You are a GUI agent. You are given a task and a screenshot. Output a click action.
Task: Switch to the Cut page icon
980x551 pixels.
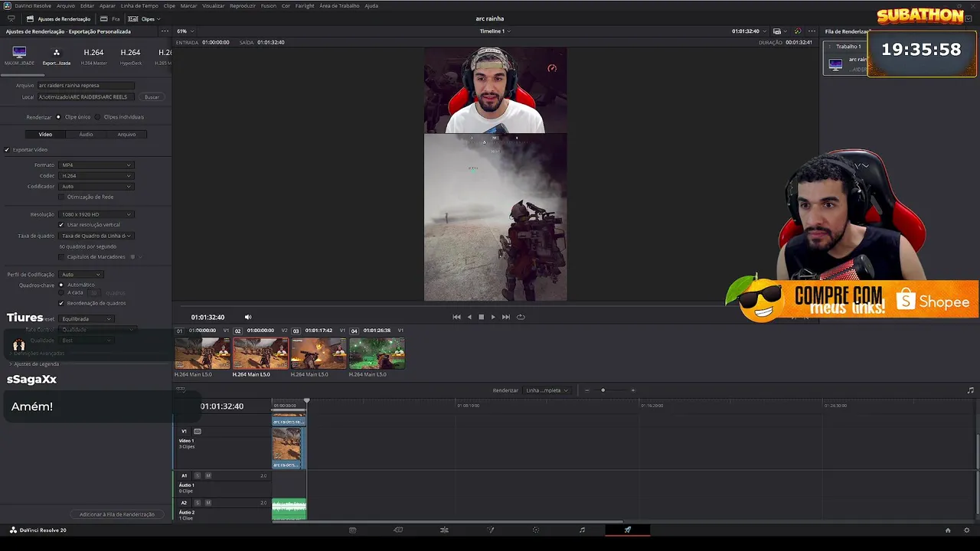pos(398,530)
